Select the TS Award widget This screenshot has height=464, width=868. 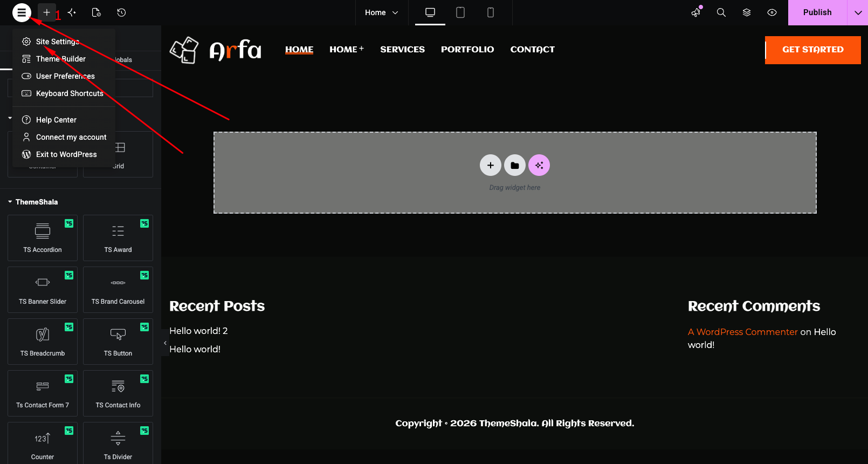click(x=118, y=238)
